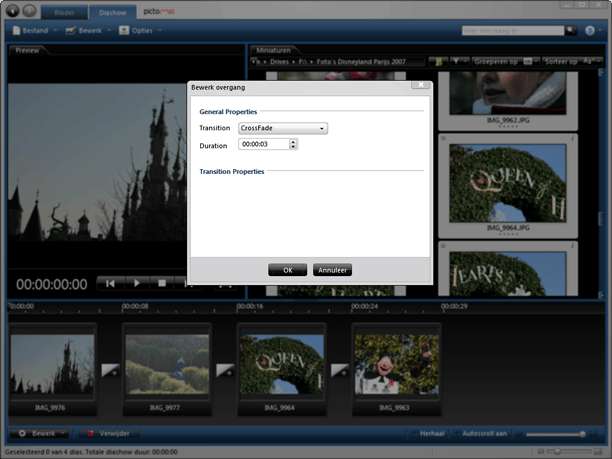
Task: Select the Miniaturen panel tab
Action: pyautogui.click(x=274, y=50)
